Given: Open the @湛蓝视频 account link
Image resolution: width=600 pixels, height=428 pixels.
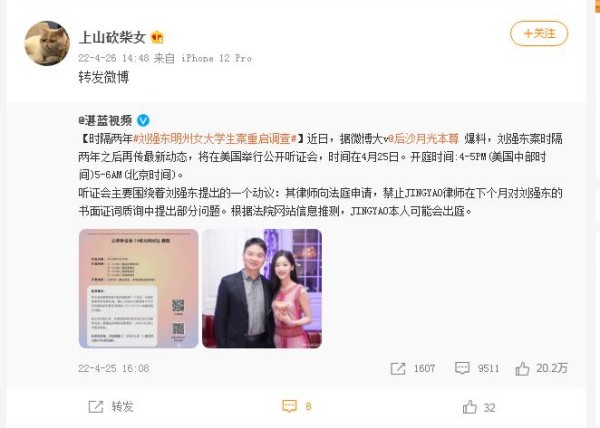Looking at the screenshot, I should pos(105,120).
